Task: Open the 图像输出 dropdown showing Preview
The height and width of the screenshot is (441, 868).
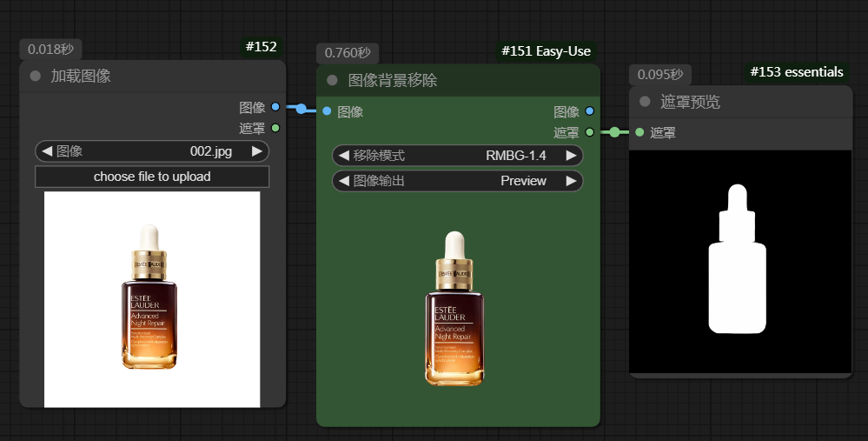Action: pos(457,181)
